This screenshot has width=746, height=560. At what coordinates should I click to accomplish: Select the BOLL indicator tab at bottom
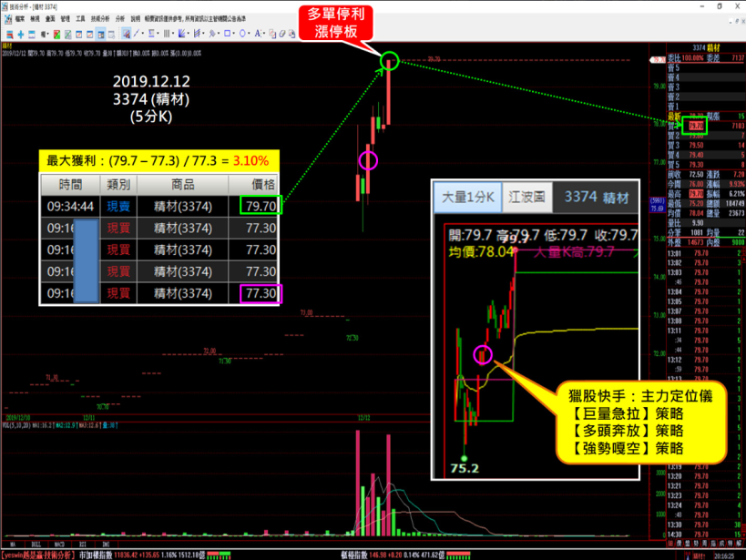click(x=36, y=544)
